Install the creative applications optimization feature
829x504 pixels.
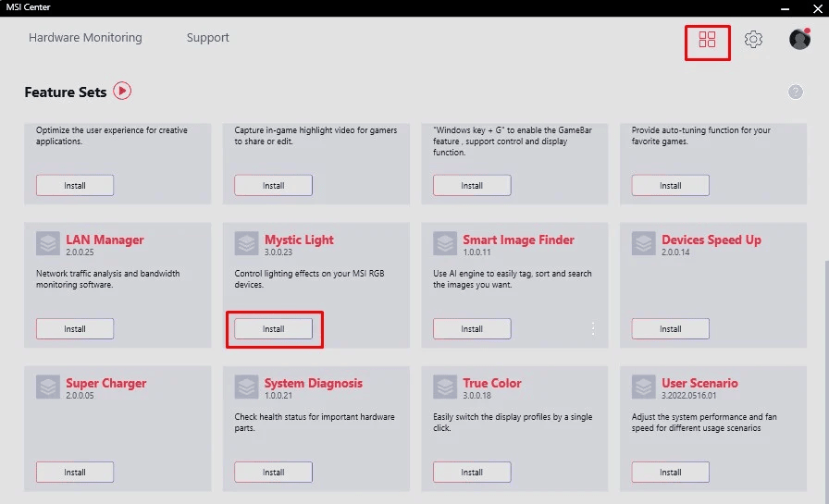tap(75, 186)
